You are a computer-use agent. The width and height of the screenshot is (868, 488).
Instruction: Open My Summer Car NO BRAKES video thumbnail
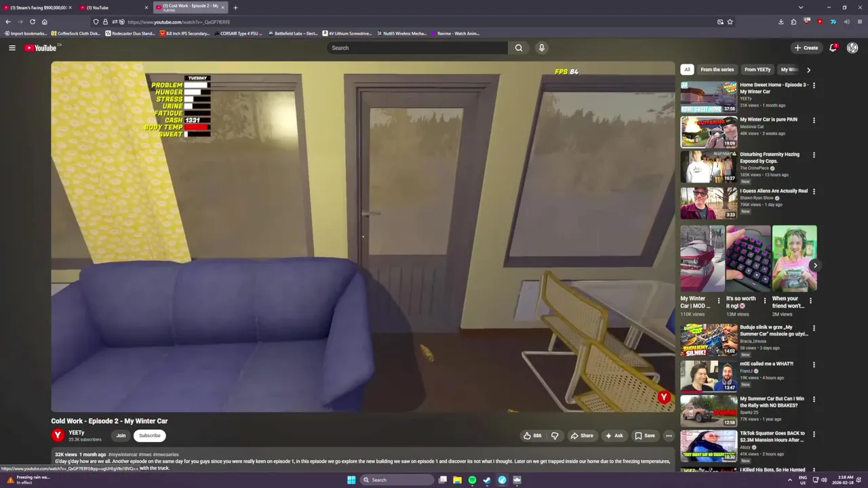[709, 410]
